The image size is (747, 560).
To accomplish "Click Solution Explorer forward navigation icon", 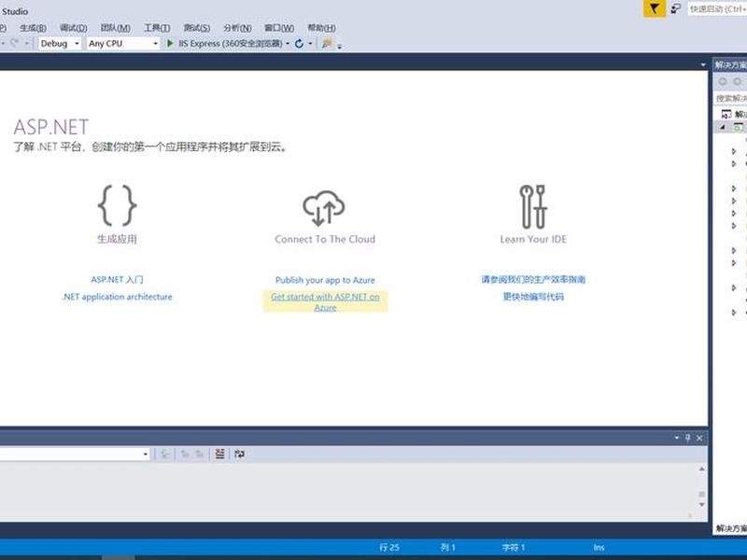I will pyautogui.click(x=738, y=82).
